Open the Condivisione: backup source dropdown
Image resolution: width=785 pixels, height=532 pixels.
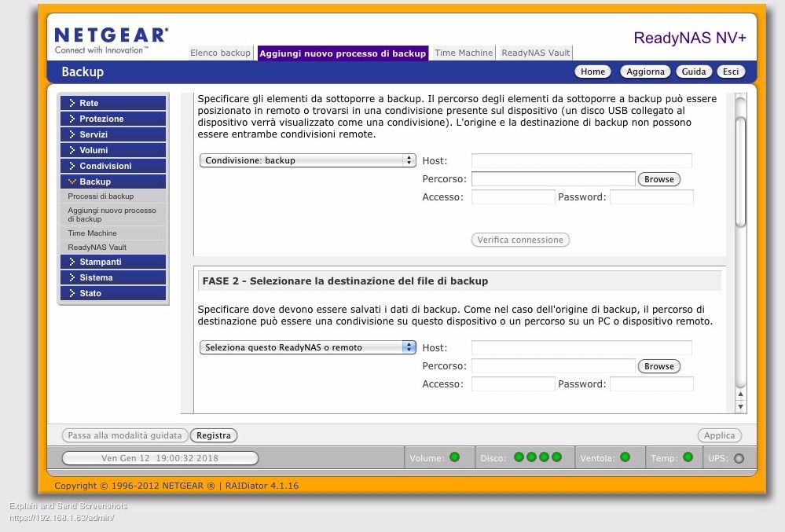pyautogui.click(x=308, y=160)
